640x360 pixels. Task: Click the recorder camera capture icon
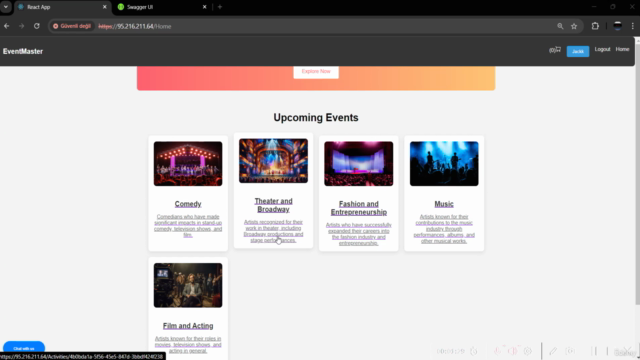pyautogui.click(x=570, y=351)
